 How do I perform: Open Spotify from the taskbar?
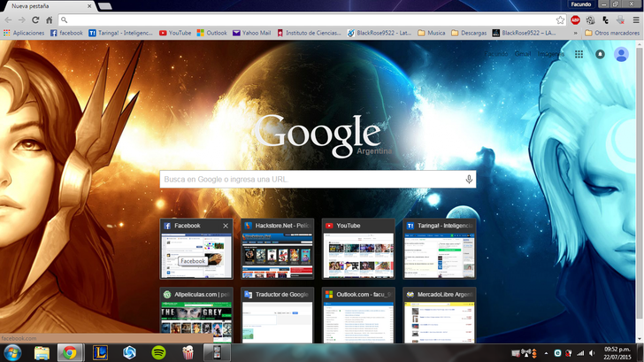point(158,353)
